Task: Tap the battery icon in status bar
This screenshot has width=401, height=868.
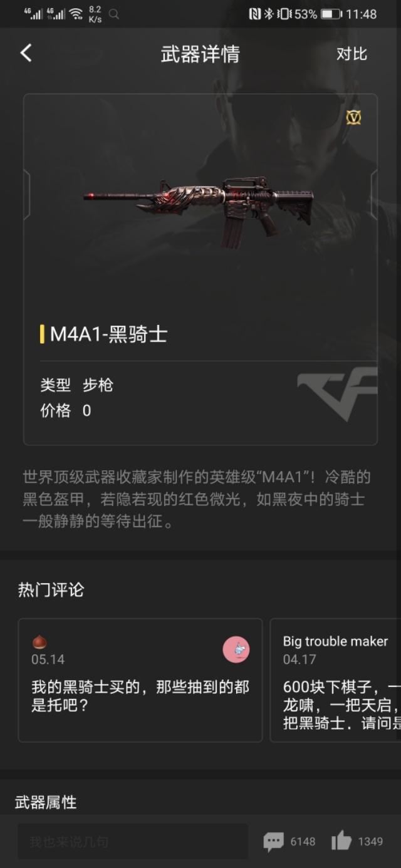Action: (331, 14)
